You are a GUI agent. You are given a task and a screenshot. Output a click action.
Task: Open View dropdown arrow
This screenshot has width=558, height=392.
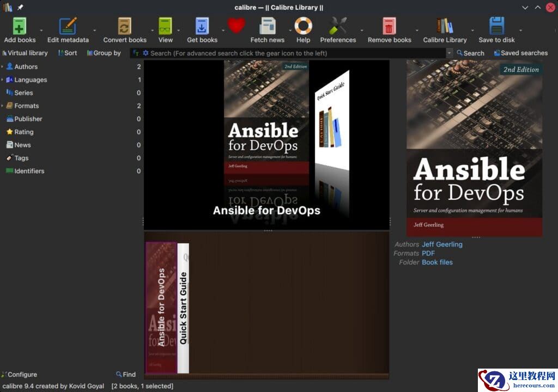[179, 30]
